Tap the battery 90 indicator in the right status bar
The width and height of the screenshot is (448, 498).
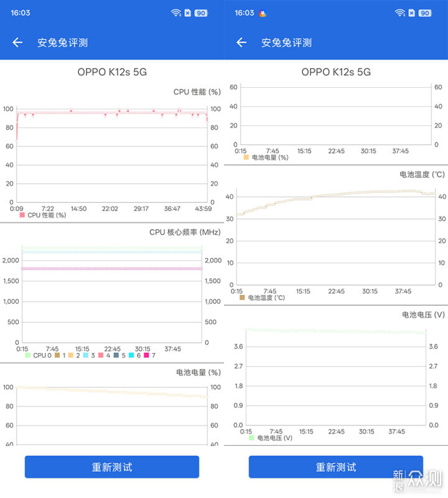click(x=425, y=13)
